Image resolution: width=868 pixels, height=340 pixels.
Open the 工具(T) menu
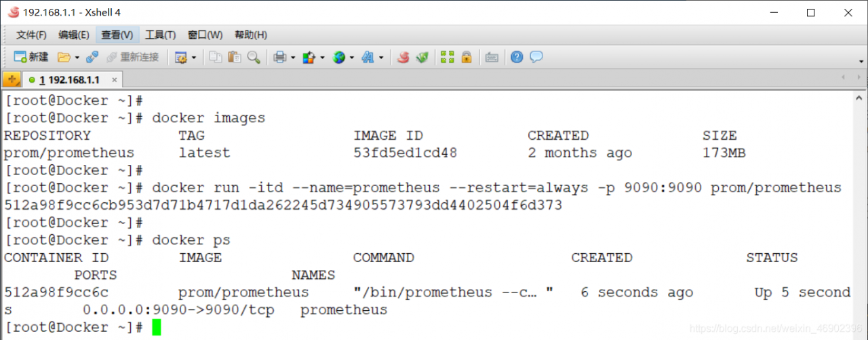click(x=160, y=35)
